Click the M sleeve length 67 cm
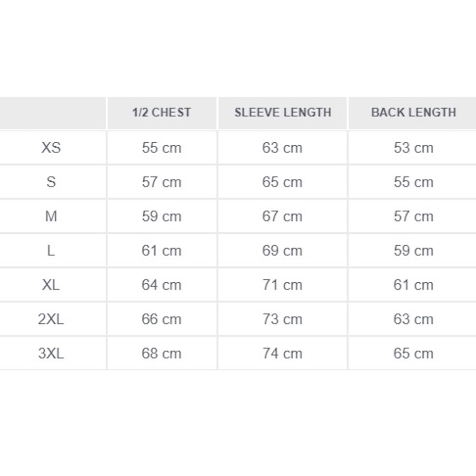The image size is (476, 476). click(282, 216)
